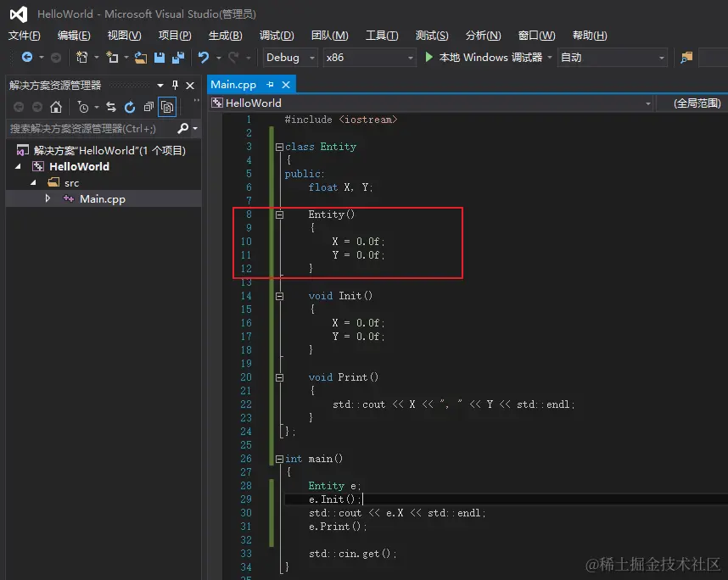Viewport: 728px width, 580px height.
Task: Select the 解决方案"HelloWorld" solution node
Action: pos(109,150)
